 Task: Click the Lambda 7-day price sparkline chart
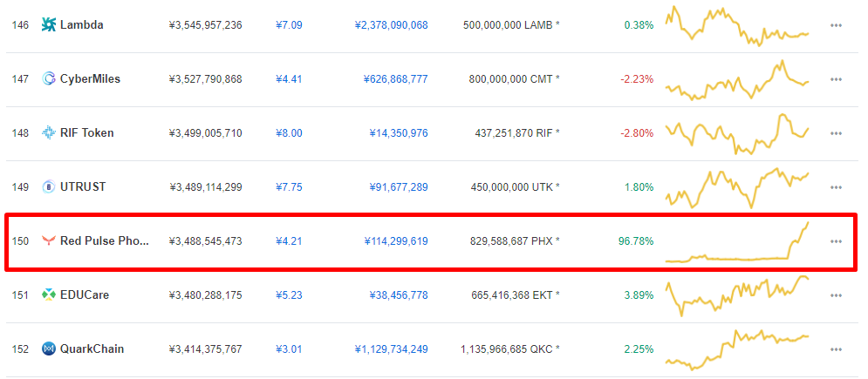tap(737, 26)
